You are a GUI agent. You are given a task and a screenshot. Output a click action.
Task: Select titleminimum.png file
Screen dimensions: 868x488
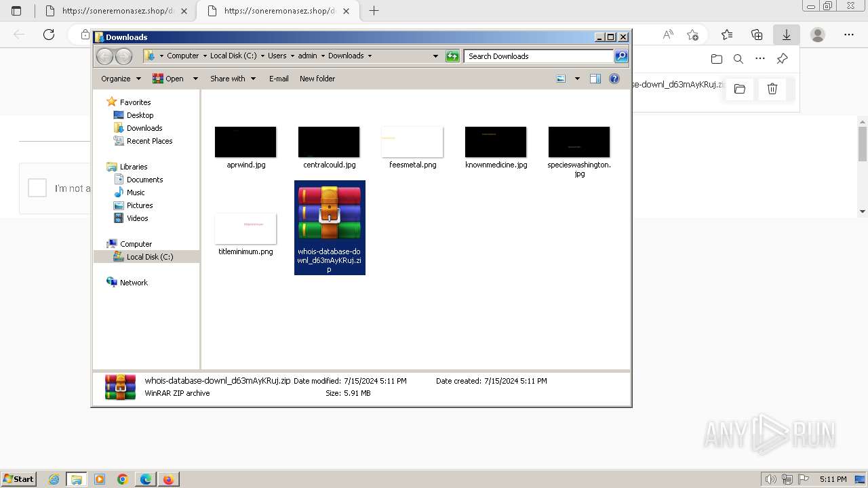coord(245,234)
